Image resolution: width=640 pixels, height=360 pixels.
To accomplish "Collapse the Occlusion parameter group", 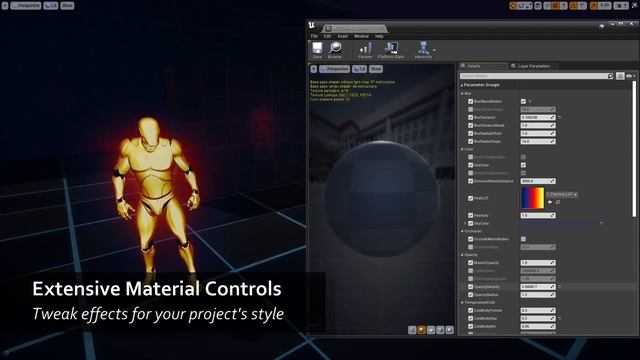I will pos(462,231).
